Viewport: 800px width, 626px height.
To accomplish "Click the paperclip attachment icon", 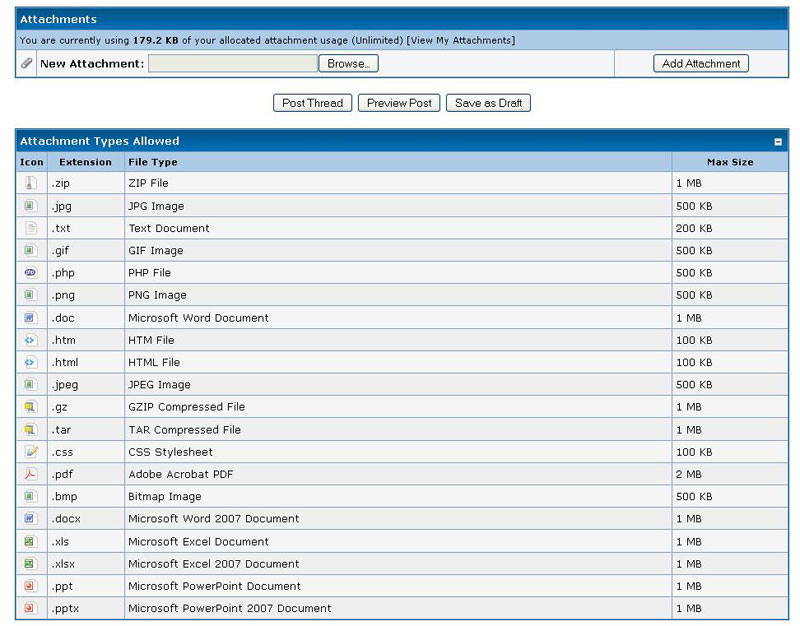I will coord(27,63).
